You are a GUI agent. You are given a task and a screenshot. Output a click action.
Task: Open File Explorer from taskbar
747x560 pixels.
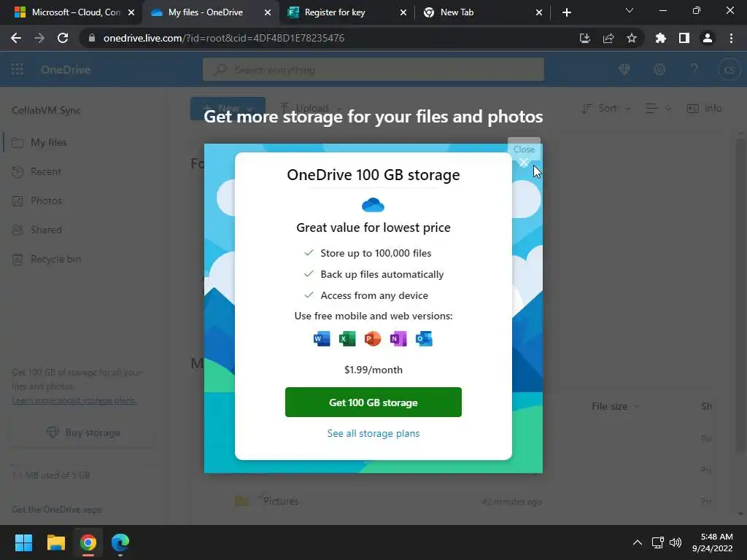click(55, 542)
